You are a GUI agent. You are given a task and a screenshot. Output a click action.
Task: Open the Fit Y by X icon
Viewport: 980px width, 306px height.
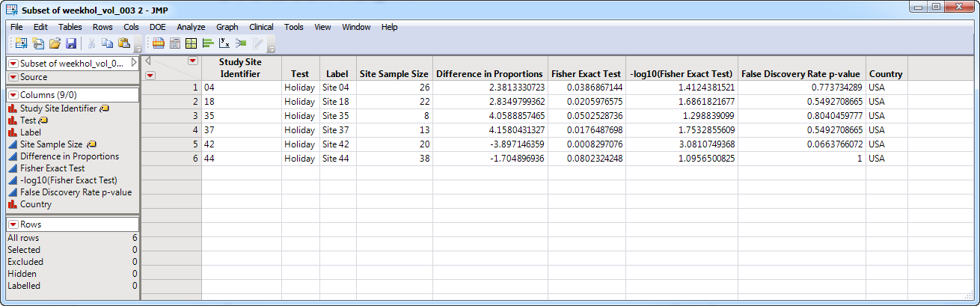pyautogui.click(x=224, y=43)
